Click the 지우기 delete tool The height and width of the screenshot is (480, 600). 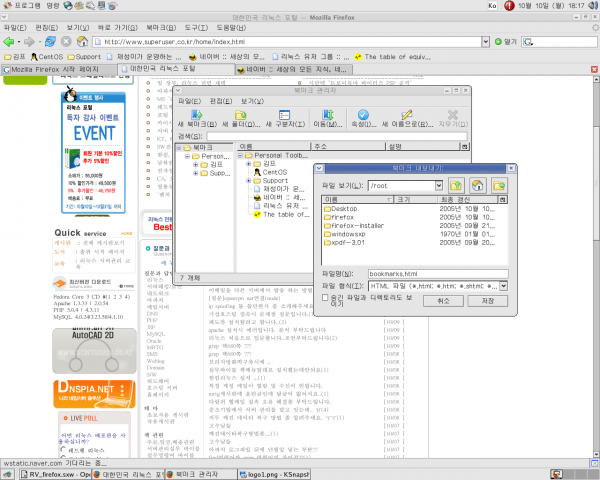[453, 118]
